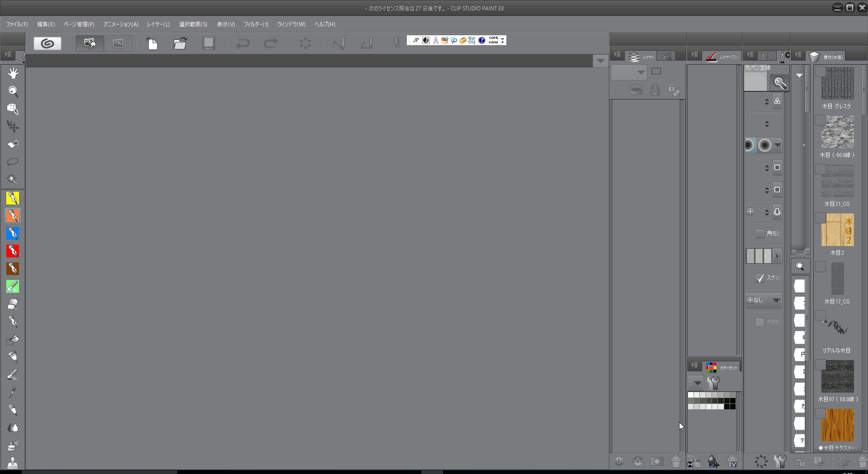Pick the white swatch in color set
868x474 pixels.
coord(691,395)
